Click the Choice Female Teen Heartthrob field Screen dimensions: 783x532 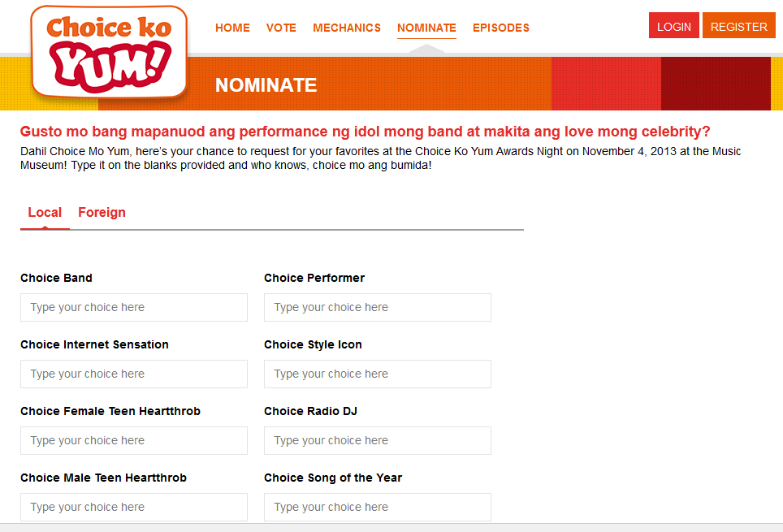134,441
